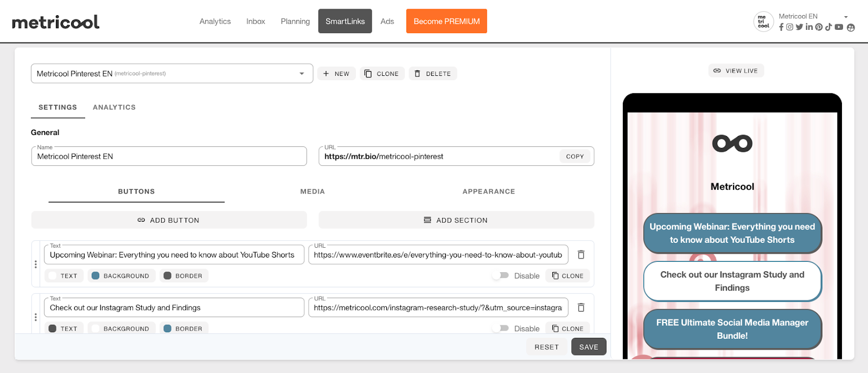Open VIEW LIVE link
Image resolution: width=868 pixels, height=373 pixels.
click(736, 70)
